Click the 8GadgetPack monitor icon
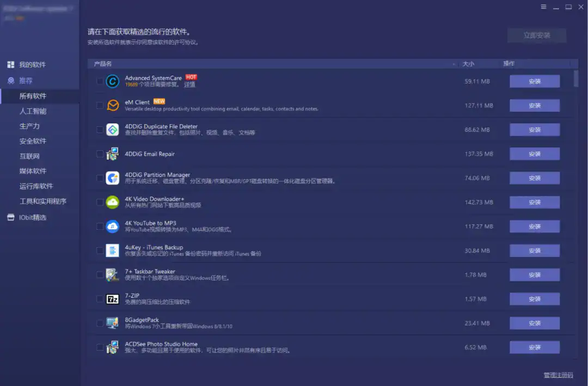This screenshot has width=588, height=386. click(113, 323)
